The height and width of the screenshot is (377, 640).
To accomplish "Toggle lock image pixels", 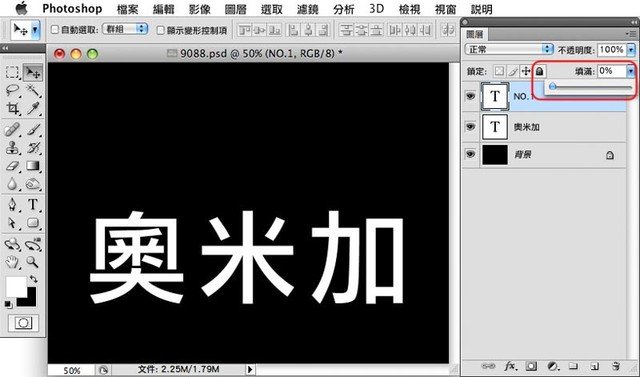I will point(513,71).
